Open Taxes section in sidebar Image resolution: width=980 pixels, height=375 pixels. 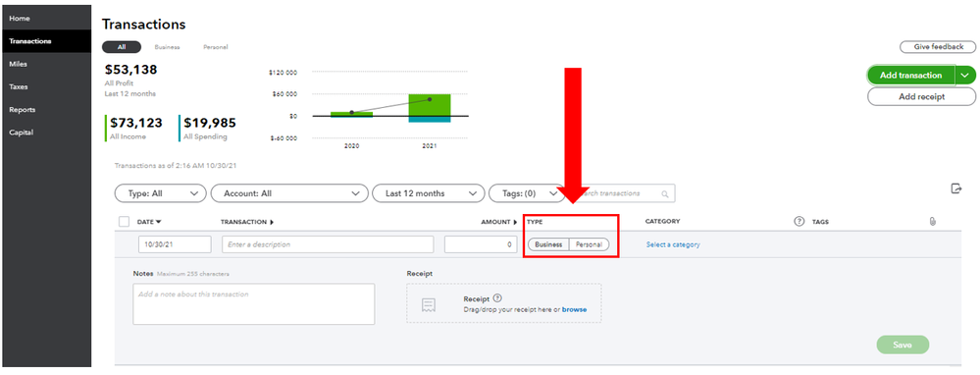[18, 86]
